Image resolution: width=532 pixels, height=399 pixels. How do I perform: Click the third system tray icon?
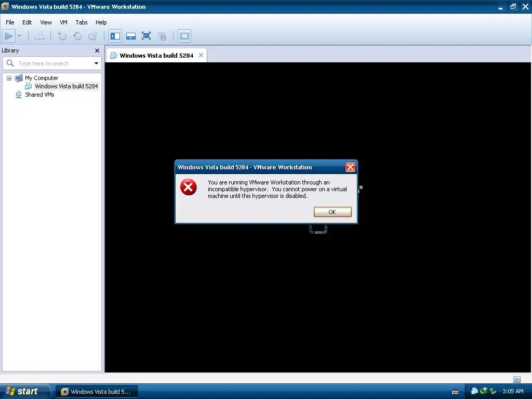point(493,391)
